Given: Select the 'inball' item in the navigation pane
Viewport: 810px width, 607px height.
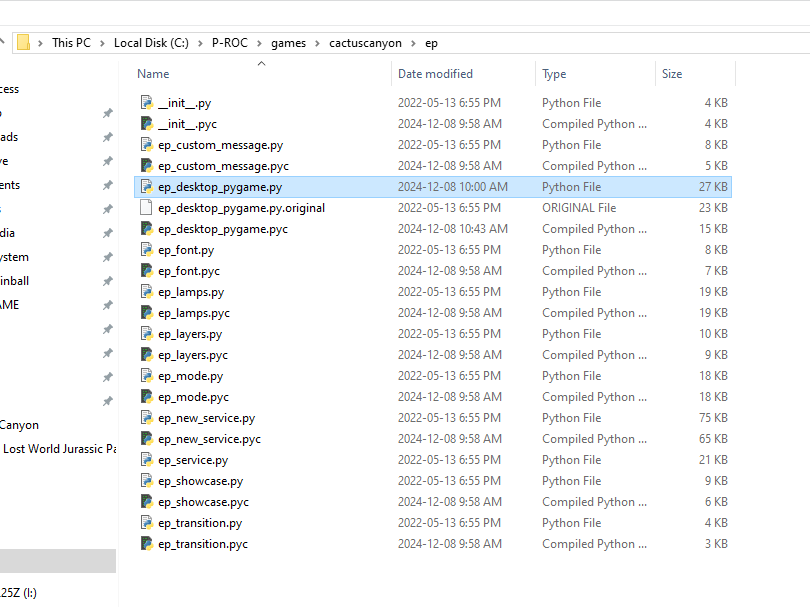Looking at the screenshot, I should (x=14, y=281).
